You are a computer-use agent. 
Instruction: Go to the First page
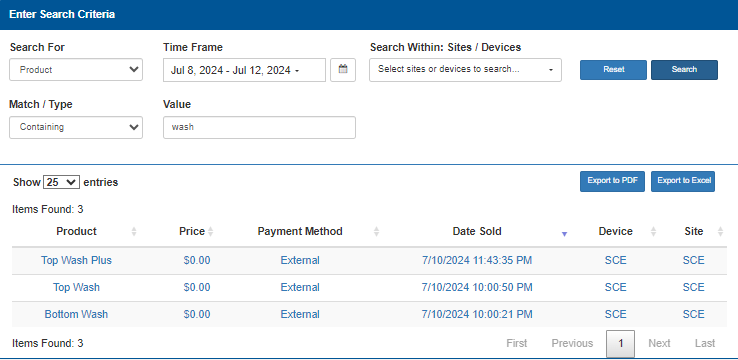(517, 344)
